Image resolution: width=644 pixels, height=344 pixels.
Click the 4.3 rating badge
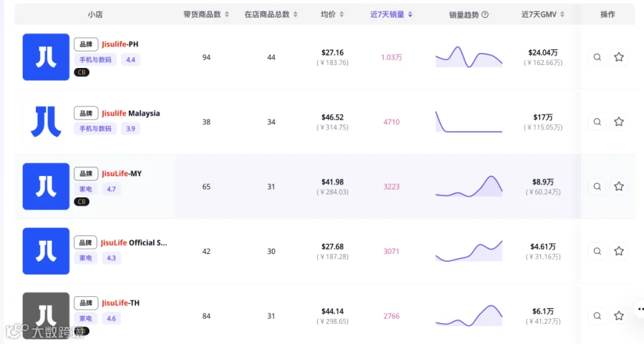click(x=112, y=257)
